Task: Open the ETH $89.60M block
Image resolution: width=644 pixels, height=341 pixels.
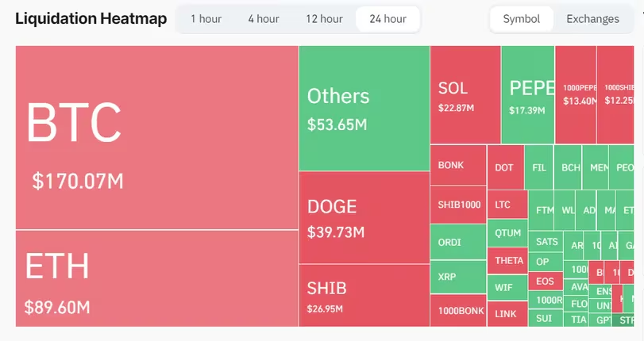Action: (x=156, y=278)
